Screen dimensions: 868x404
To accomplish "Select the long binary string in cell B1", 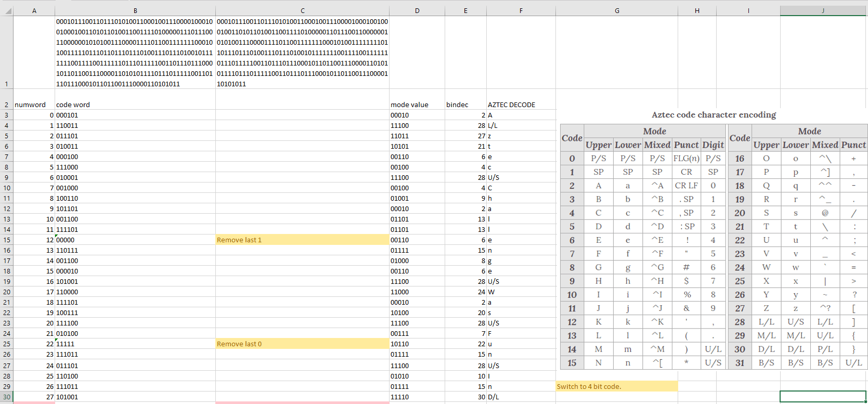I will [135, 53].
